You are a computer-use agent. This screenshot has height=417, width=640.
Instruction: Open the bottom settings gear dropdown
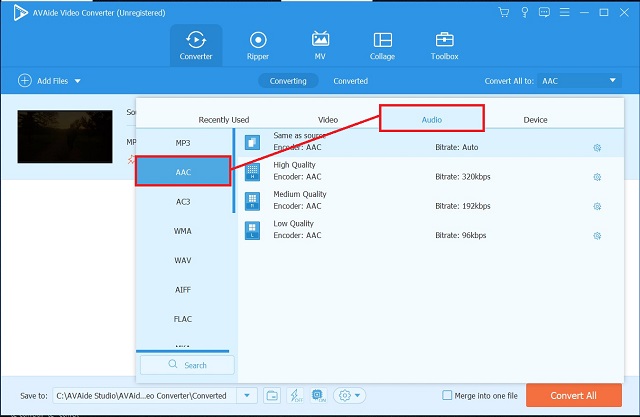tap(349, 395)
